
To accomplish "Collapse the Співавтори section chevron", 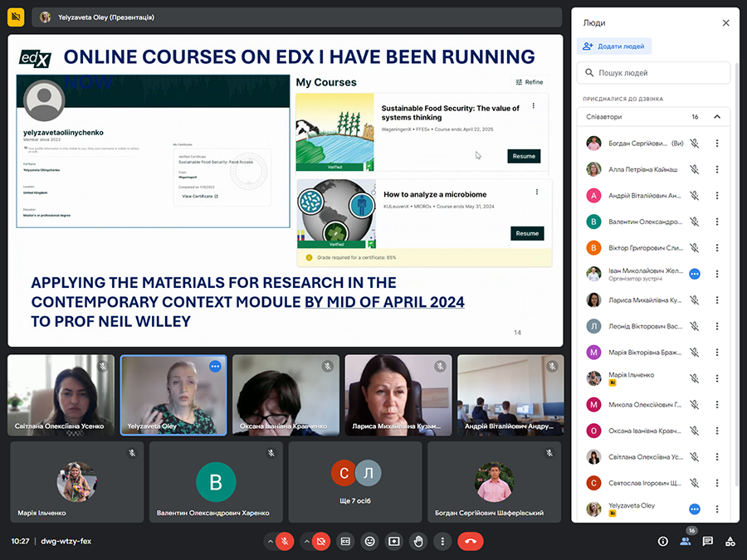I will 717,117.
